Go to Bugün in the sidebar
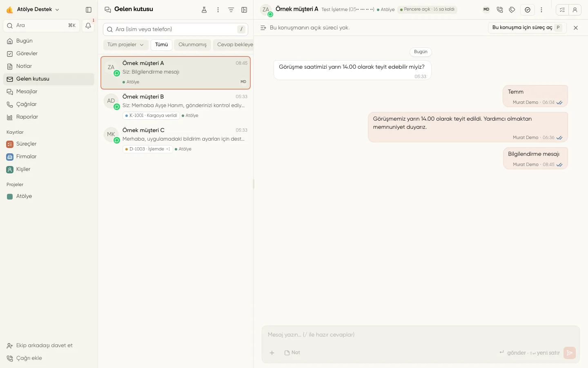Viewport: 588px width, 368px height. (49, 41)
